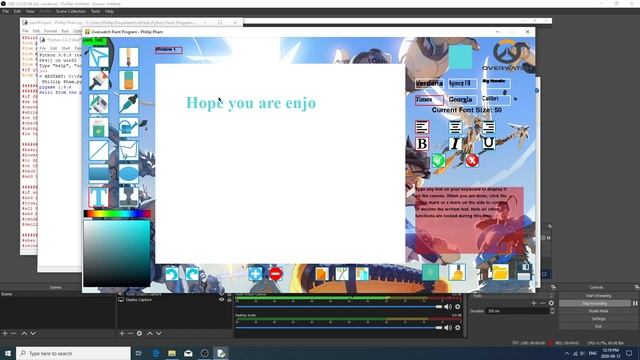Choose the Verdana font
640x360 pixels.
tap(429, 84)
